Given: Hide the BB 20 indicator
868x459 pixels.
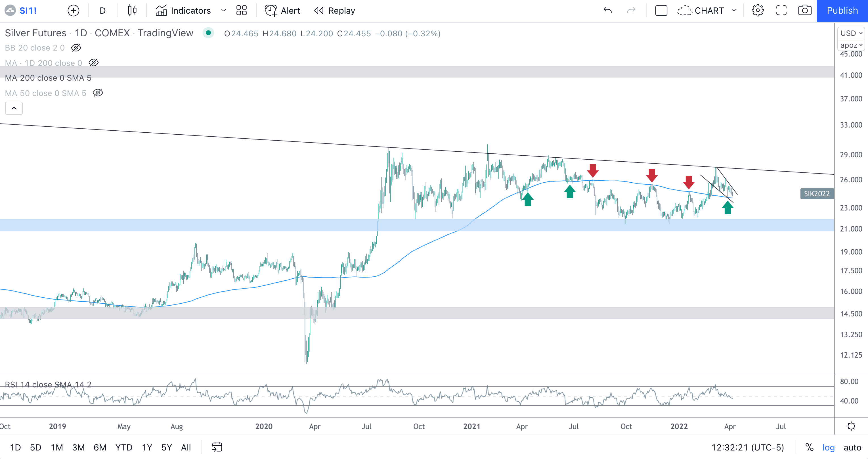Looking at the screenshot, I should coord(76,47).
